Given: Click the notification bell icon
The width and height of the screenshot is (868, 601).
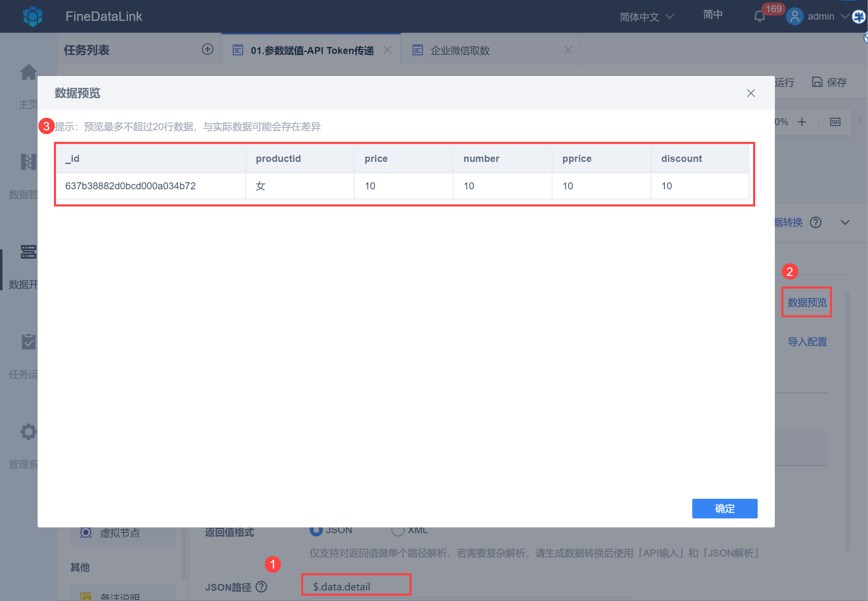Looking at the screenshot, I should 759,16.
